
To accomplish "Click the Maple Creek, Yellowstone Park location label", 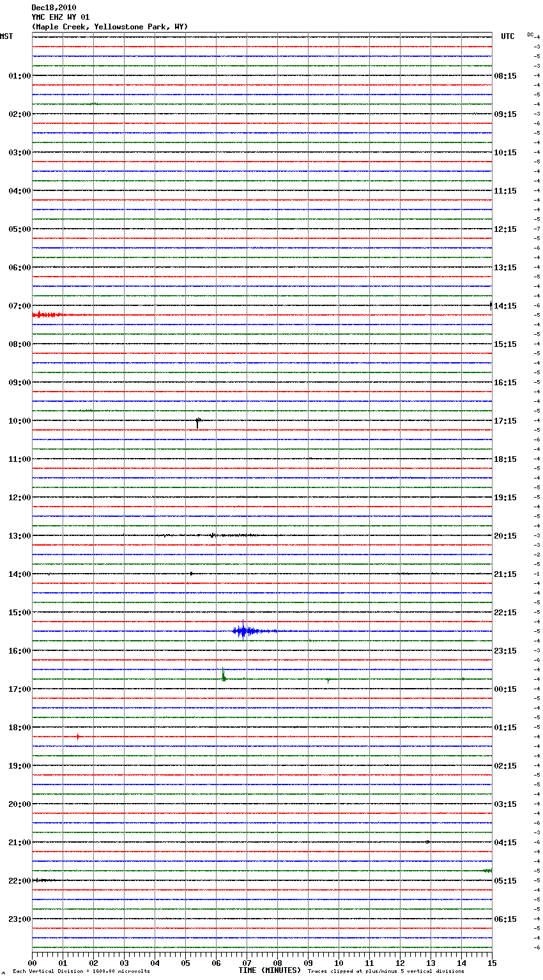I will 110,27.
